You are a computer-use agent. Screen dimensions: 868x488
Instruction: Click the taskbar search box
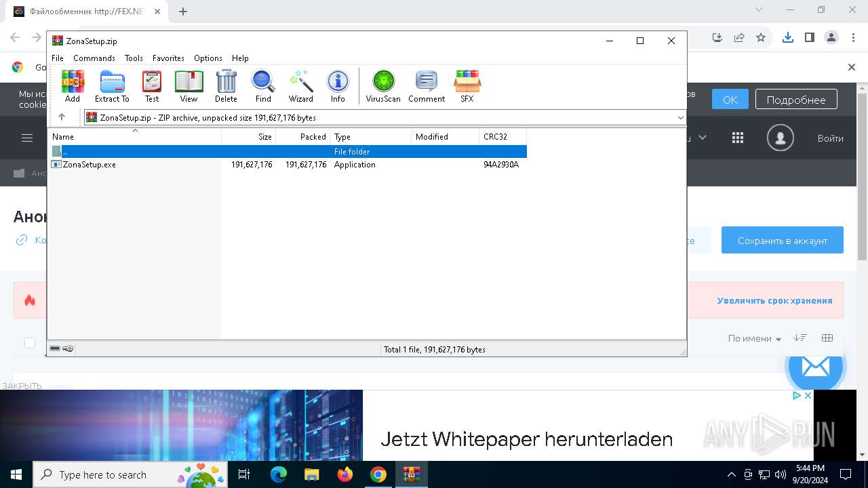(130, 474)
